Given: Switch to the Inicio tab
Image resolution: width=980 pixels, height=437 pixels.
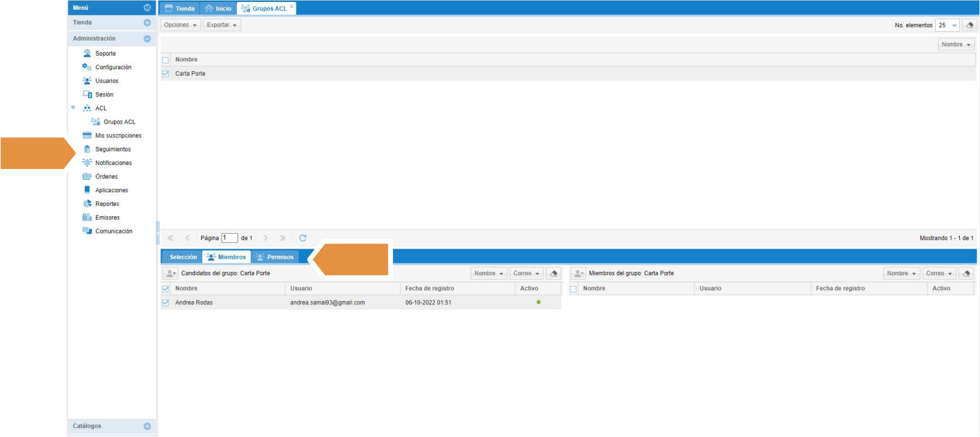Looking at the screenshot, I should click(217, 8).
